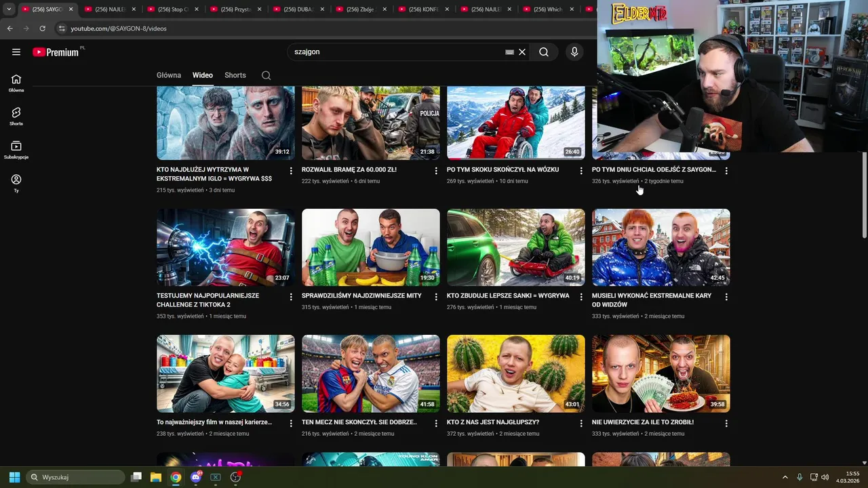Open the on-screen keyboard icon in search
The height and width of the screenshot is (488, 868).
509,52
